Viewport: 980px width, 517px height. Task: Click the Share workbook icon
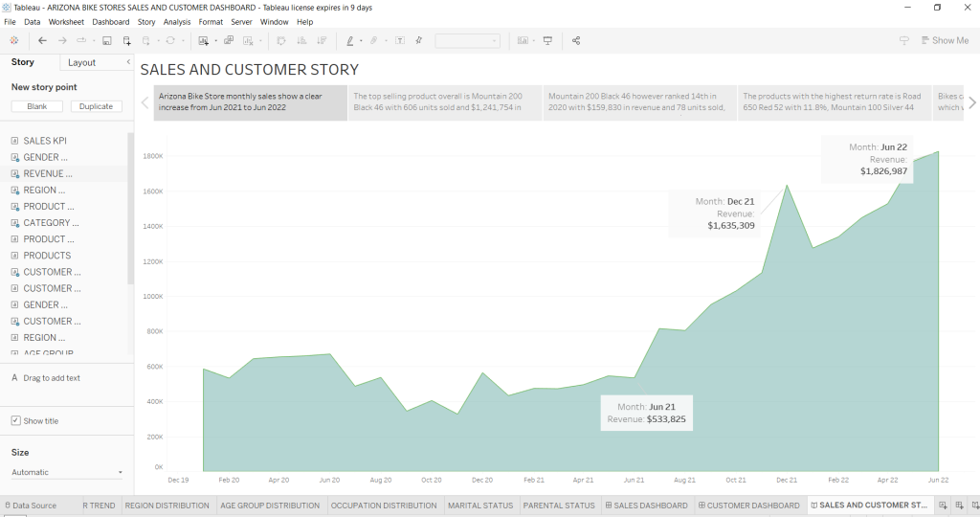tap(576, 41)
